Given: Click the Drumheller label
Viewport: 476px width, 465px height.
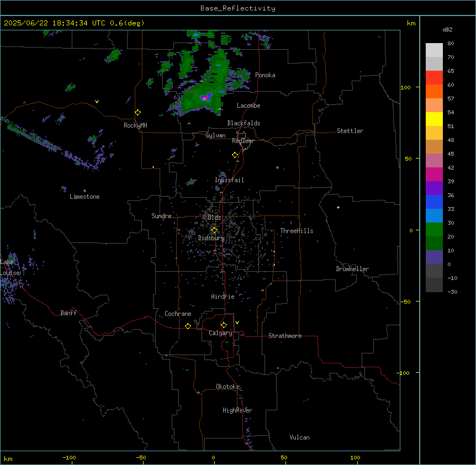Looking at the screenshot, I should pos(352,269).
